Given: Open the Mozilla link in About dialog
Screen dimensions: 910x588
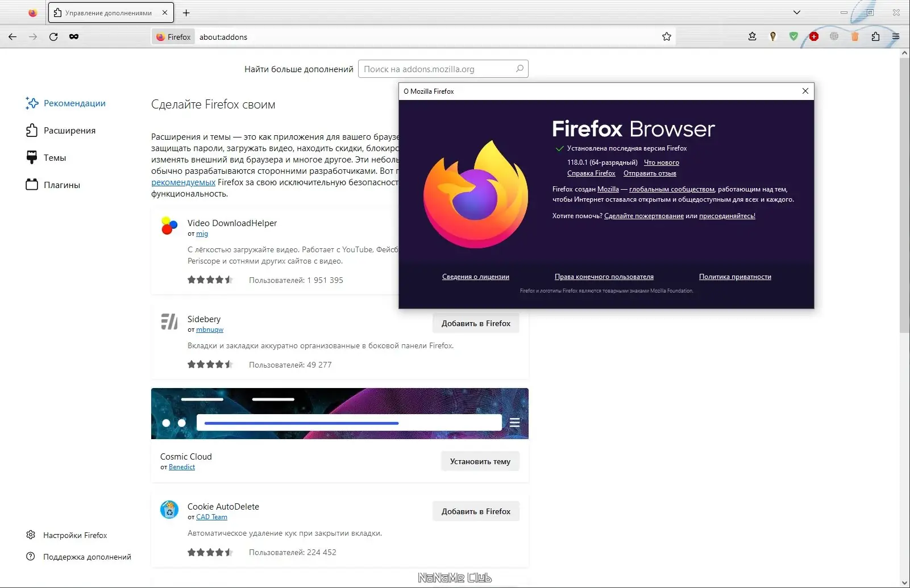Looking at the screenshot, I should (x=608, y=189).
